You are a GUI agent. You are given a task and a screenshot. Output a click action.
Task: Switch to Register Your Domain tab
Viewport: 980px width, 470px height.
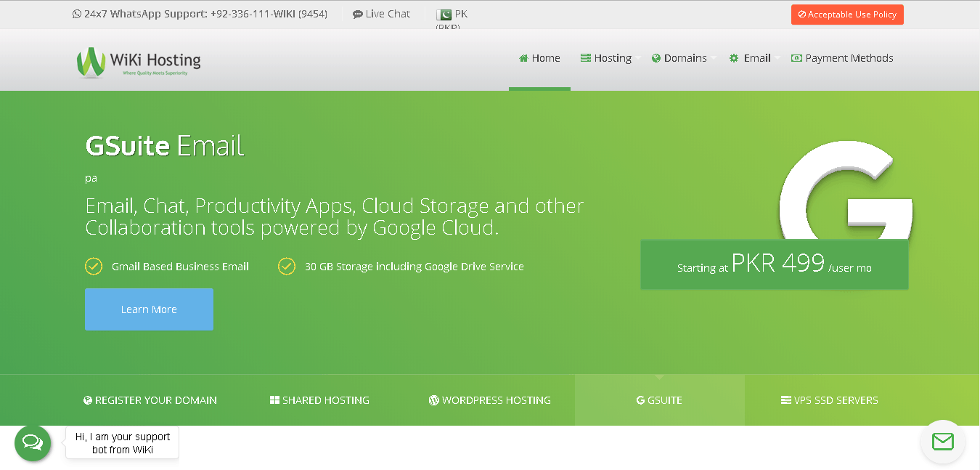click(x=150, y=400)
